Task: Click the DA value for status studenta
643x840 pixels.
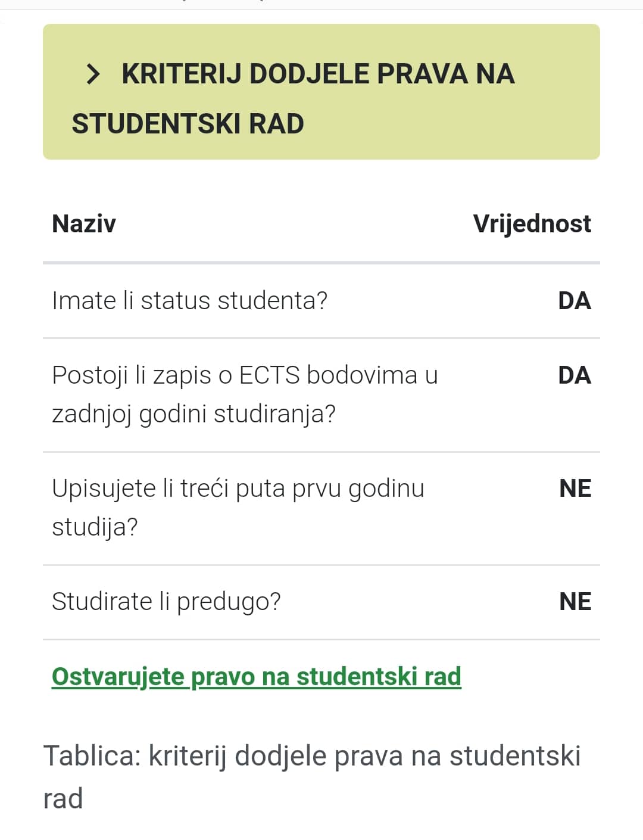Action: tap(575, 301)
